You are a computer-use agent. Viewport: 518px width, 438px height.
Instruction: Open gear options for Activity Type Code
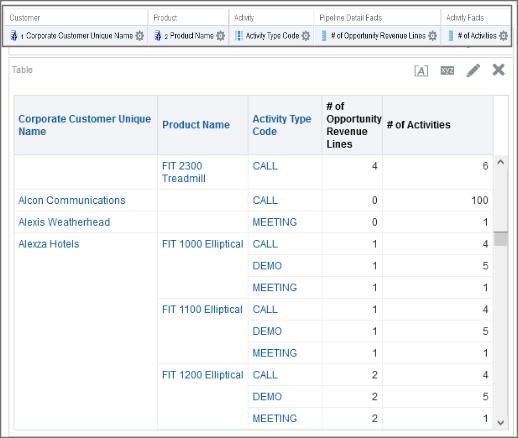306,35
